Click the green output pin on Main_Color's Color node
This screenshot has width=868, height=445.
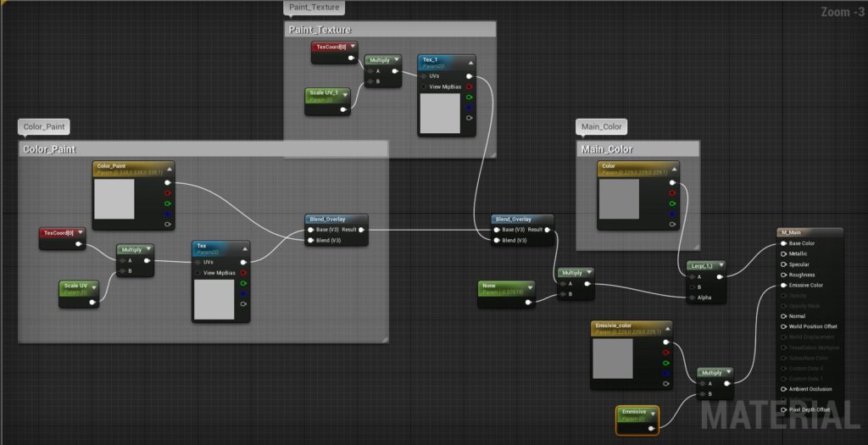pyautogui.click(x=672, y=203)
